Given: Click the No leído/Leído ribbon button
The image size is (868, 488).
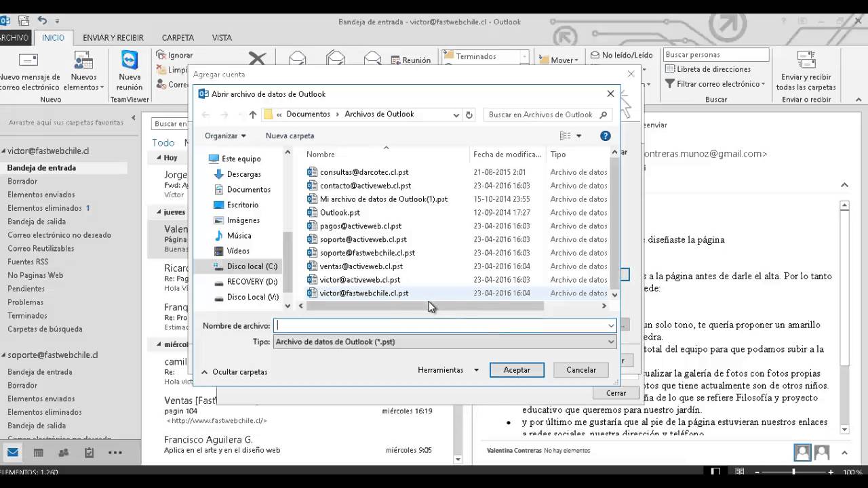Looking at the screenshot, I should [621, 55].
